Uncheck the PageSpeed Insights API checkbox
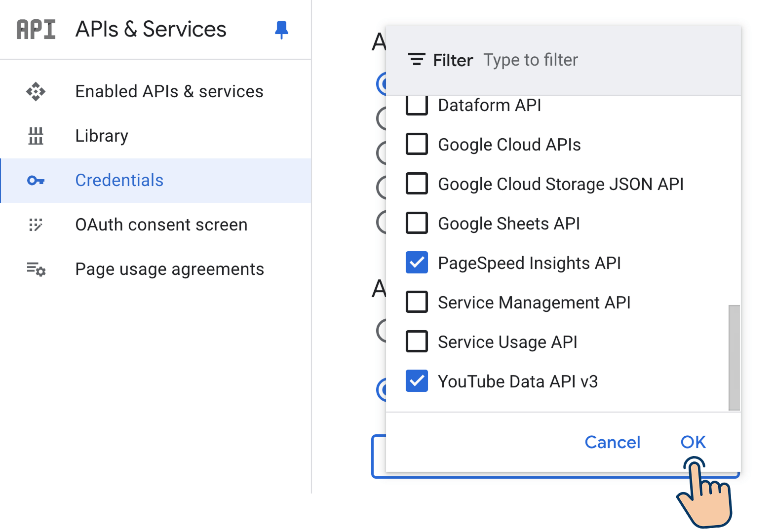Screen dimensions: 773x532 point(417,263)
